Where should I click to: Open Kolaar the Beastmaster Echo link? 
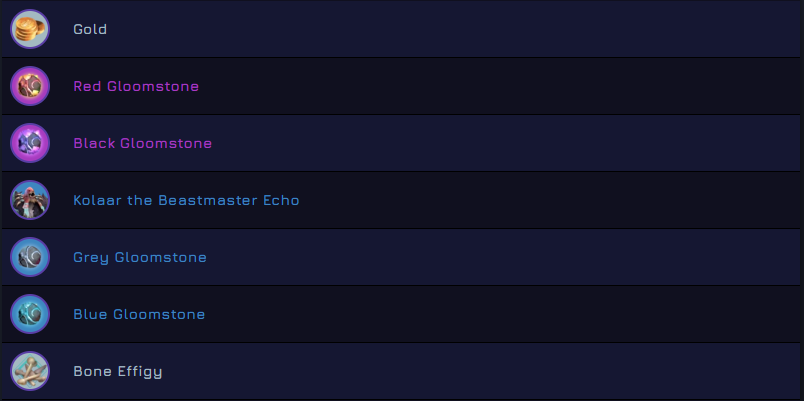(186, 200)
